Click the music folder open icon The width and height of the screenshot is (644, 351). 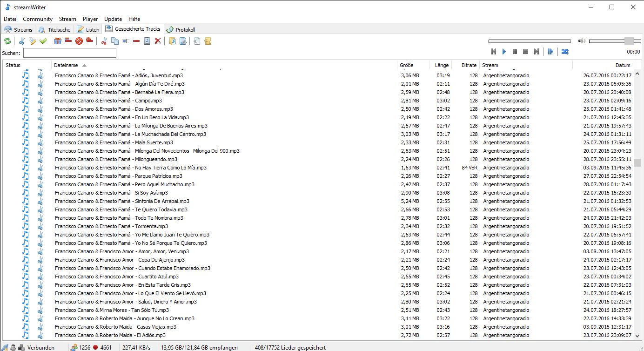point(173,41)
